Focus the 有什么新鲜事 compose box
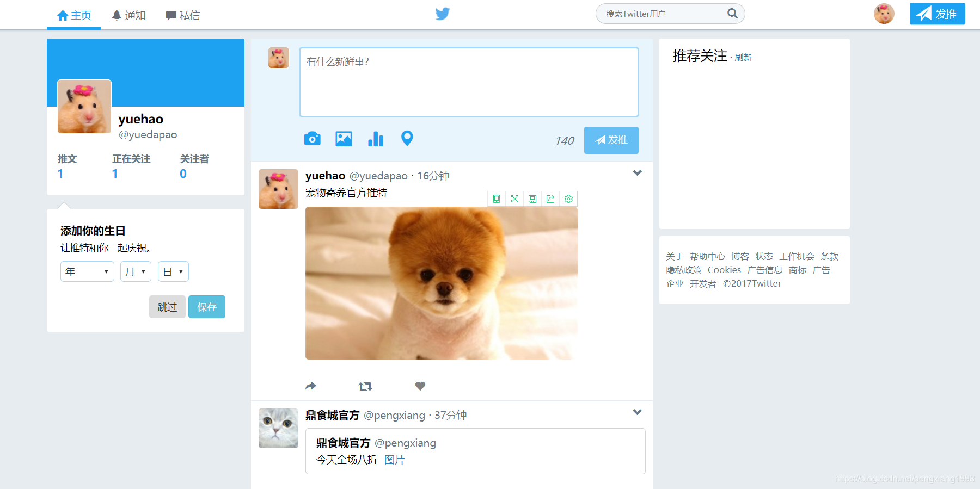Screen dimensions: 980x489 469,82
